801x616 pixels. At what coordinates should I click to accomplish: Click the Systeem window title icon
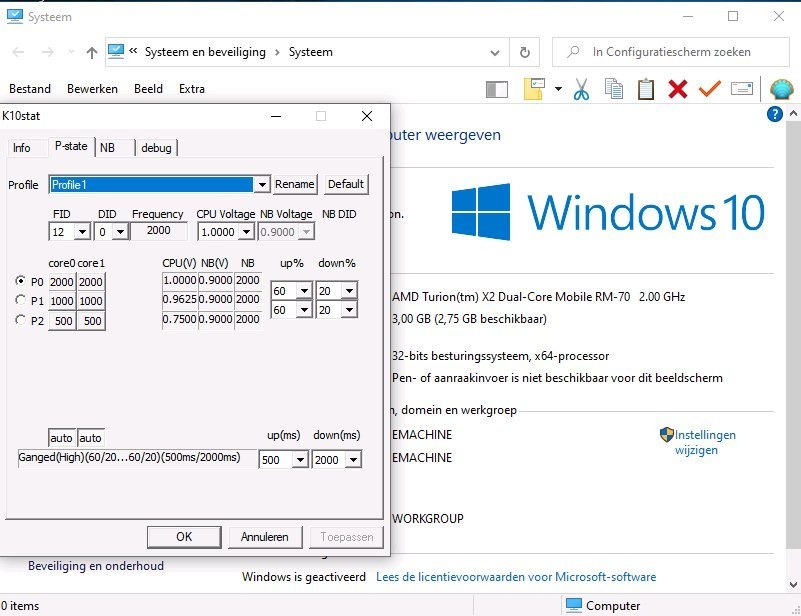pyautogui.click(x=15, y=16)
